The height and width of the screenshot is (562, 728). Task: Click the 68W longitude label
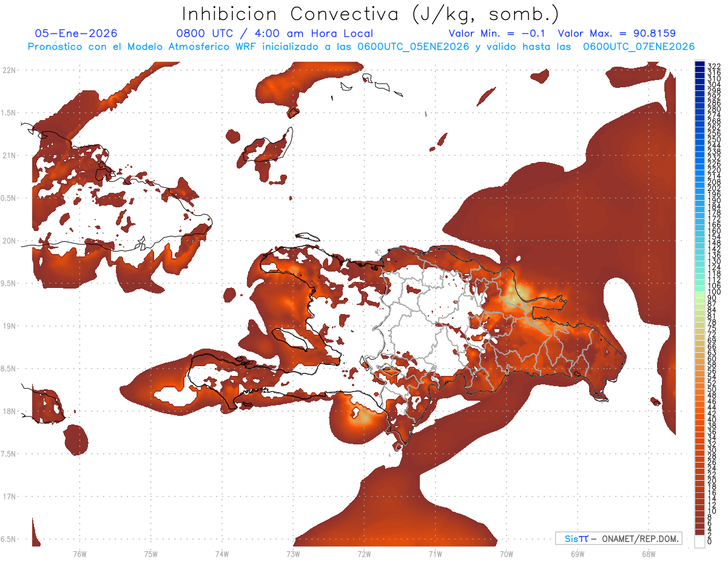pyautogui.click(x=648, y=554)
